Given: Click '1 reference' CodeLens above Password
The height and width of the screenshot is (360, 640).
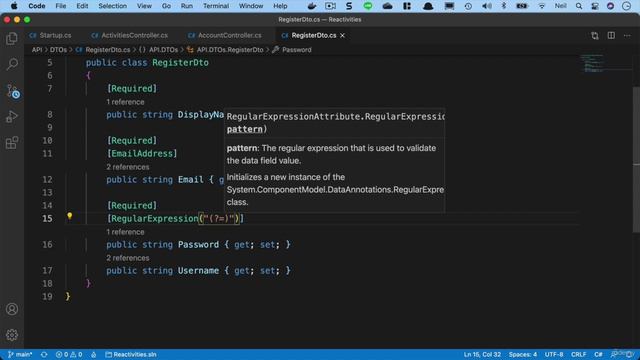Looking at the screenshot, I should click(x=125, y=232).
